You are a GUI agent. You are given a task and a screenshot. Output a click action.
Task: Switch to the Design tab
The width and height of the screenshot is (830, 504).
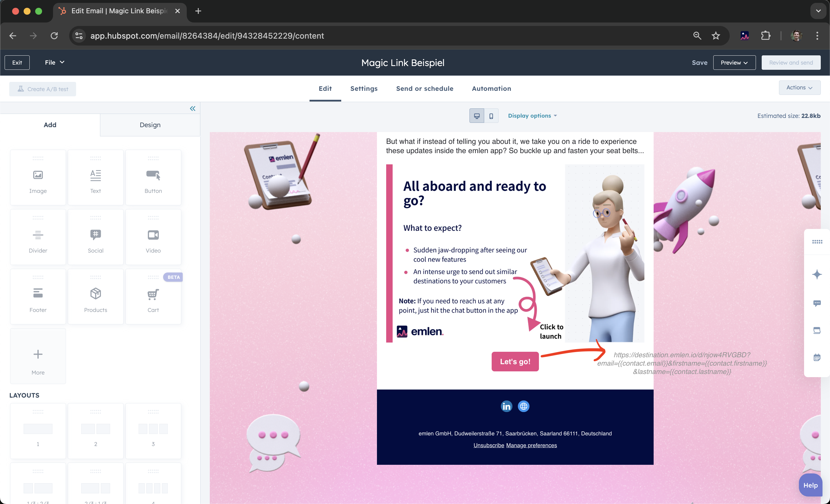(150, 125)
